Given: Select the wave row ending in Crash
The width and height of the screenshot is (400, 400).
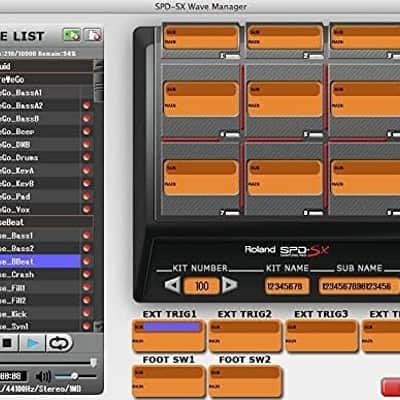Looking at the screenshot, I should [x=40, y=274].
